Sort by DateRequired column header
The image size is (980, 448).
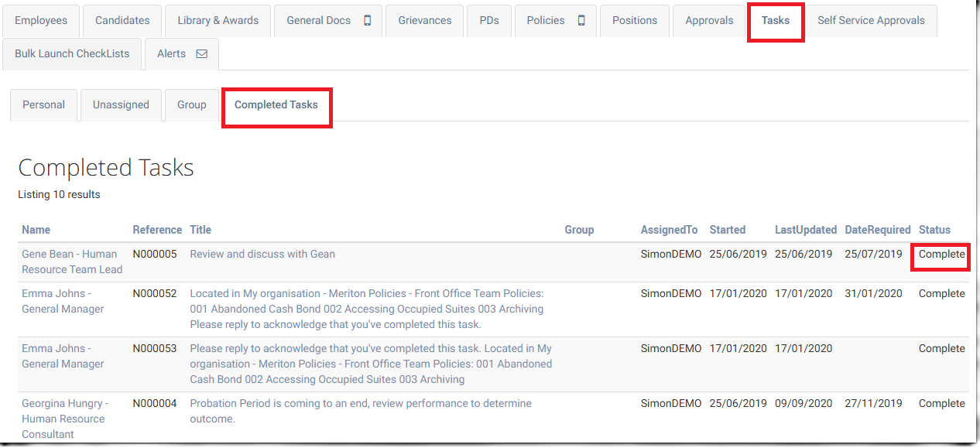877,230
